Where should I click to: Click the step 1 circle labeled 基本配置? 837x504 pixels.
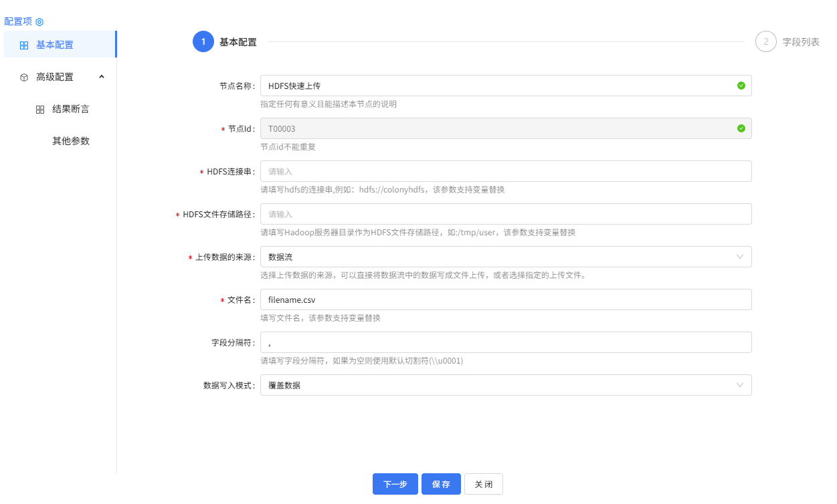pos(203,41)
